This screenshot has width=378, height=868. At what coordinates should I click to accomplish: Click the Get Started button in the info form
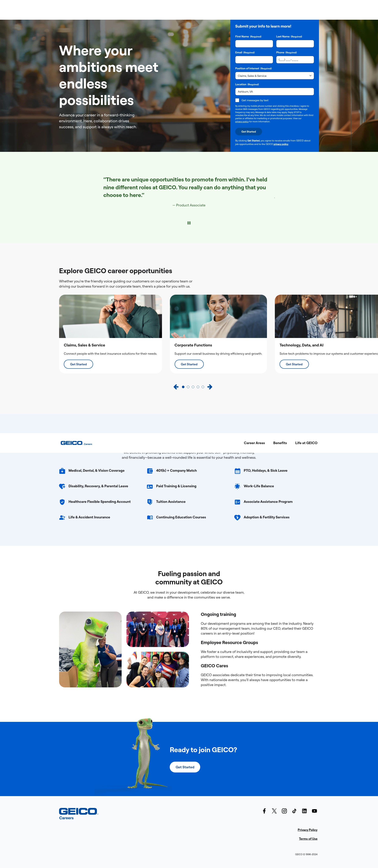pyautogui.click(x=248, y=132)
